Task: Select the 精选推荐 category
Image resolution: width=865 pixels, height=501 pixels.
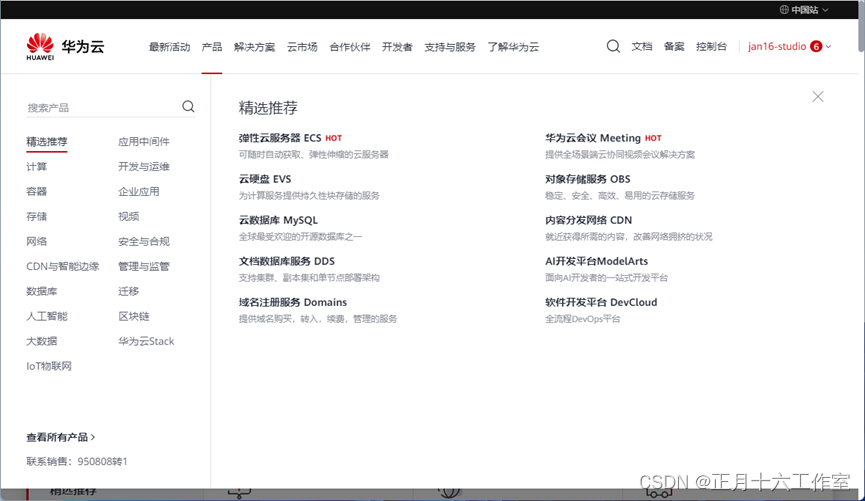Action: 47,142
